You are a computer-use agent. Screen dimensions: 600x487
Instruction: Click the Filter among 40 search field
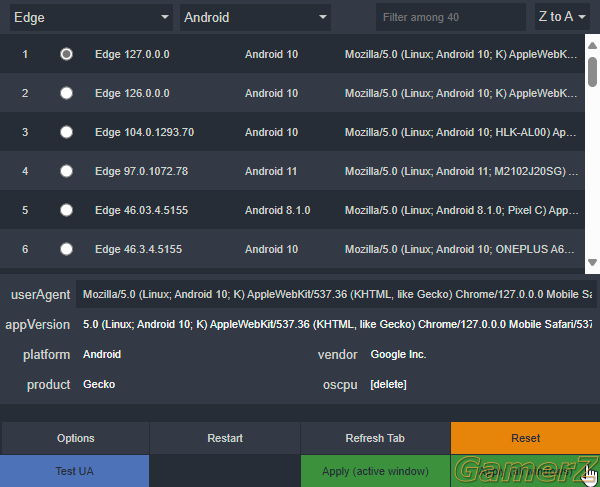pyautogui.click(x=451, y=17)
